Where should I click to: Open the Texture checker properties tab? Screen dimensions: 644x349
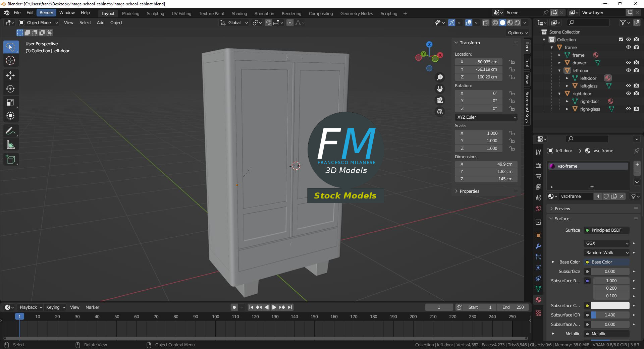coord(538,313)
